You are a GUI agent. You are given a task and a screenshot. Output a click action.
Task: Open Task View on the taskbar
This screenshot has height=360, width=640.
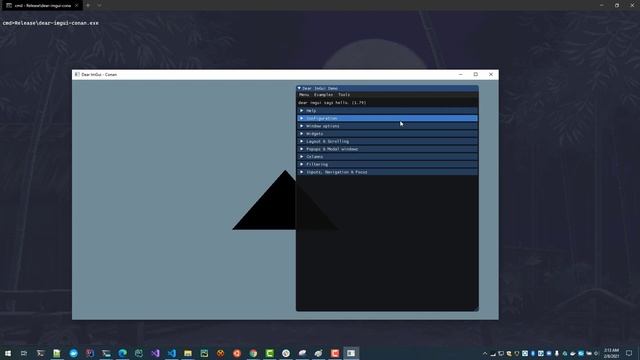pos(24,353)
